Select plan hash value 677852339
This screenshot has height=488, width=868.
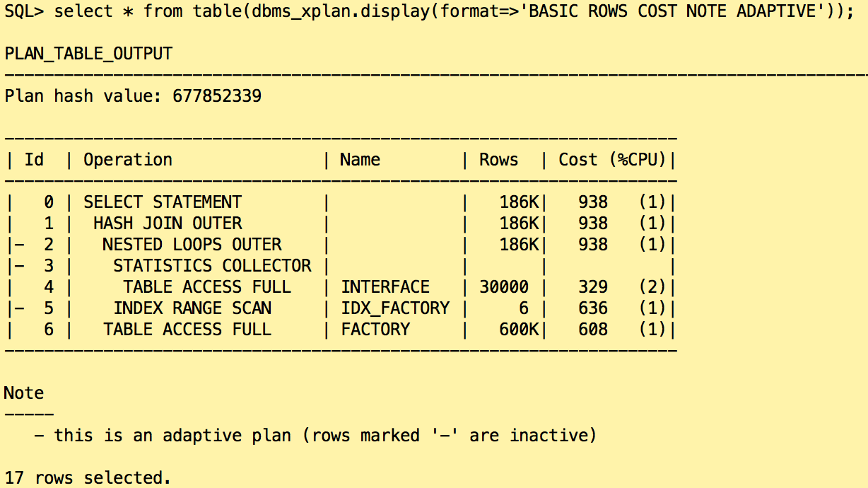point(217,95)
